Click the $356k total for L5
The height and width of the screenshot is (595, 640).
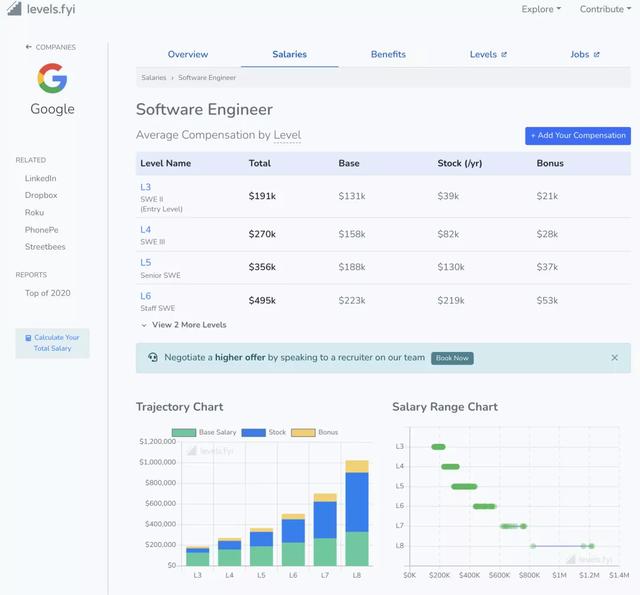point(262,267)
